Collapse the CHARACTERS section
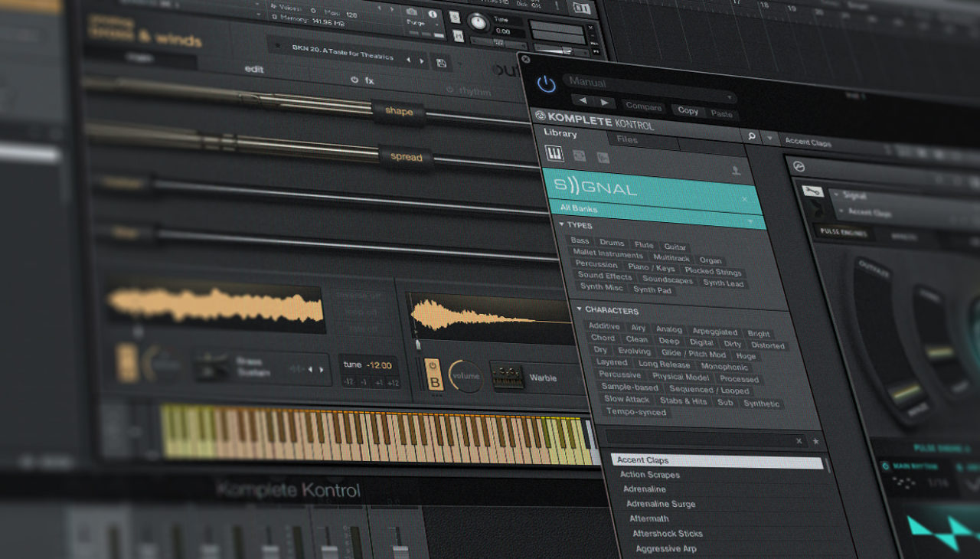The width and height of the screenshot is (980, 559). click(580, 311)
